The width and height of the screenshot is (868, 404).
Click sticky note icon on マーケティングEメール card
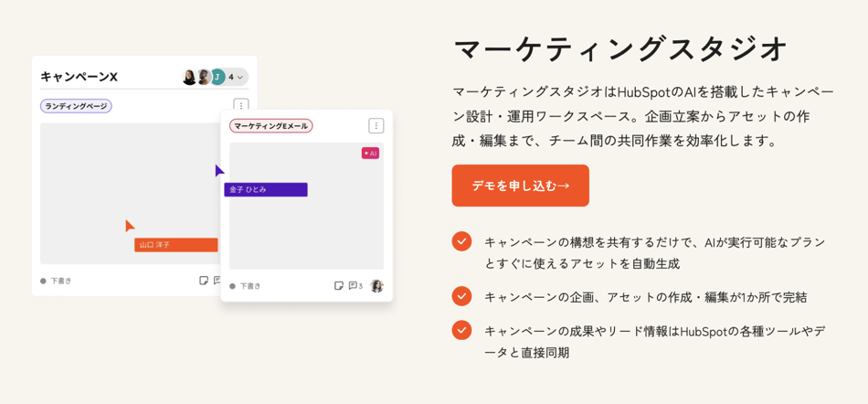click(x=338, y=286)
